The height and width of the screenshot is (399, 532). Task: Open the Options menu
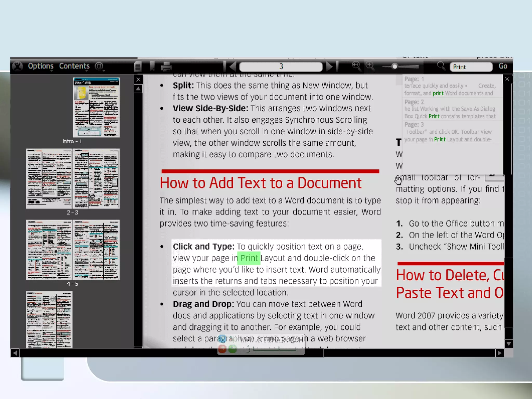coord(41,66)
